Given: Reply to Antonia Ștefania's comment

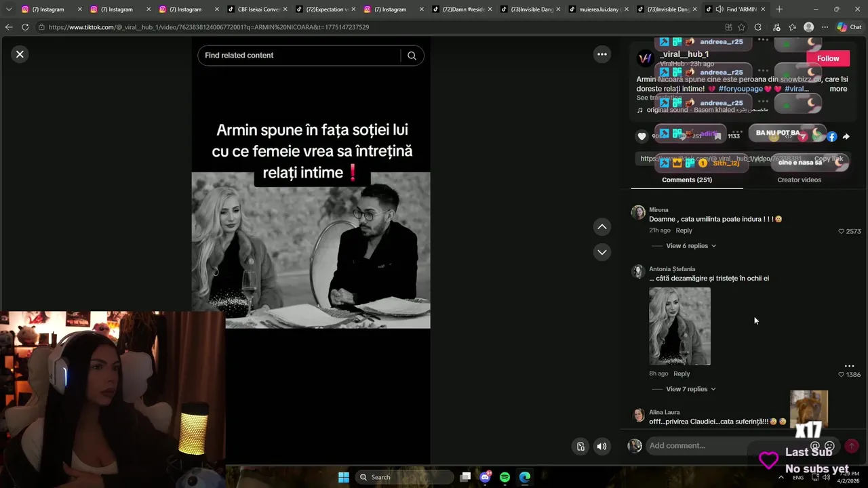Looking at the screenshot, I should point(682,373).
